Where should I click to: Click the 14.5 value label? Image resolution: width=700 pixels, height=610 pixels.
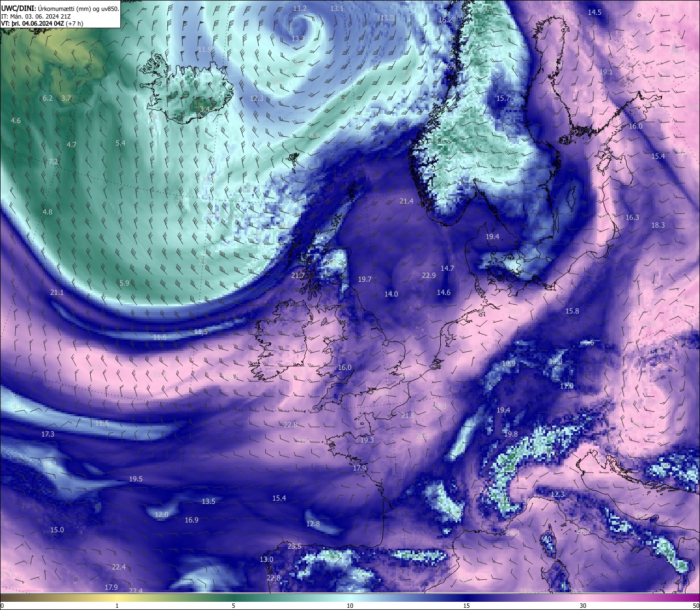(594, 12)
